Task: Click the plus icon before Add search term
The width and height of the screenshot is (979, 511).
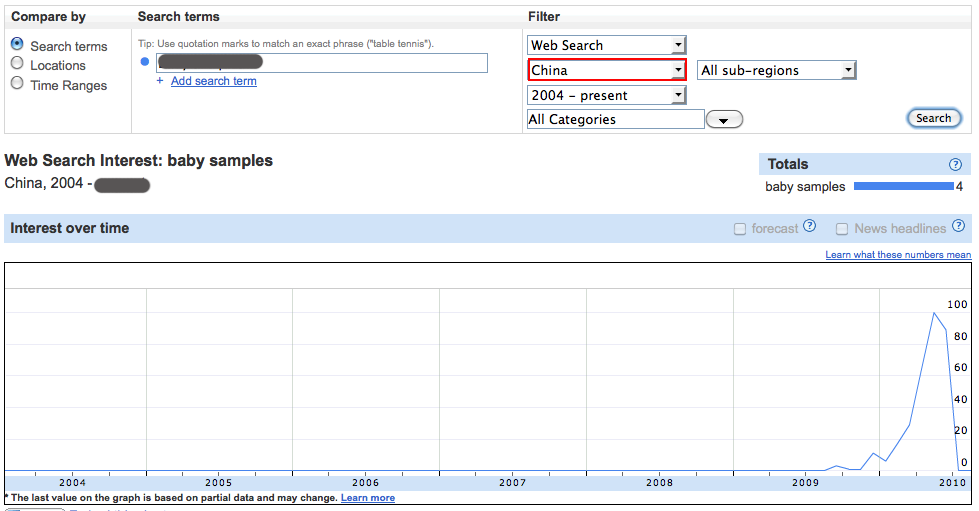Action: tap(160, 81)
